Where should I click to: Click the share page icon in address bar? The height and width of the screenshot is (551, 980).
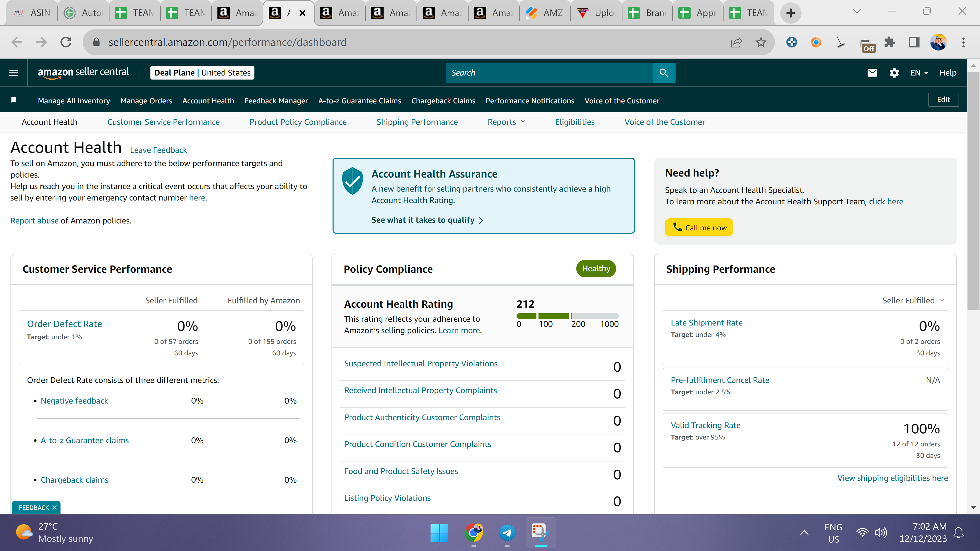[x=737, y=42]
